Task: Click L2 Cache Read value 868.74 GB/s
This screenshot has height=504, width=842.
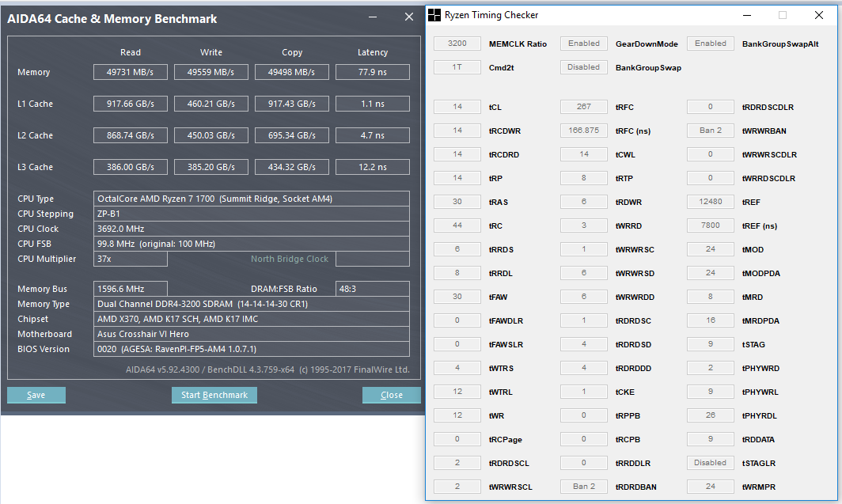Action: [131, 135]
